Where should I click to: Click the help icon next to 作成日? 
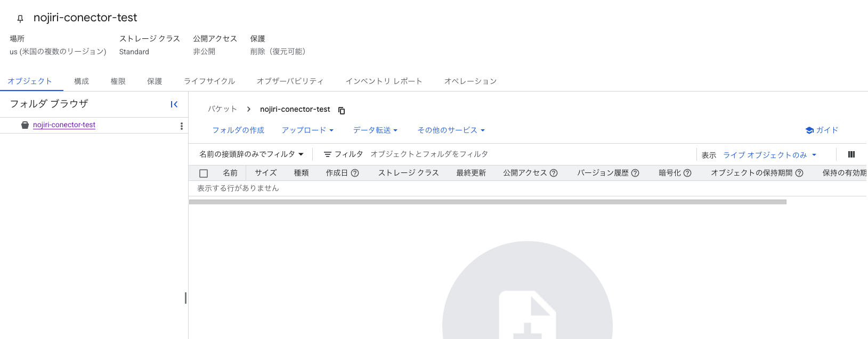(x=355, y=173)
